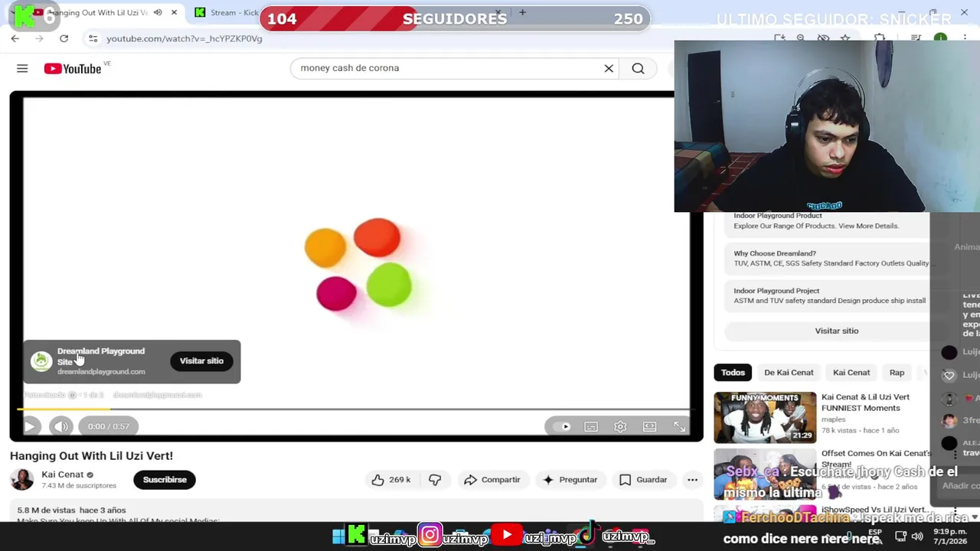Toggle subtitles in the video player
980x551 pixels.
(591, 426)
